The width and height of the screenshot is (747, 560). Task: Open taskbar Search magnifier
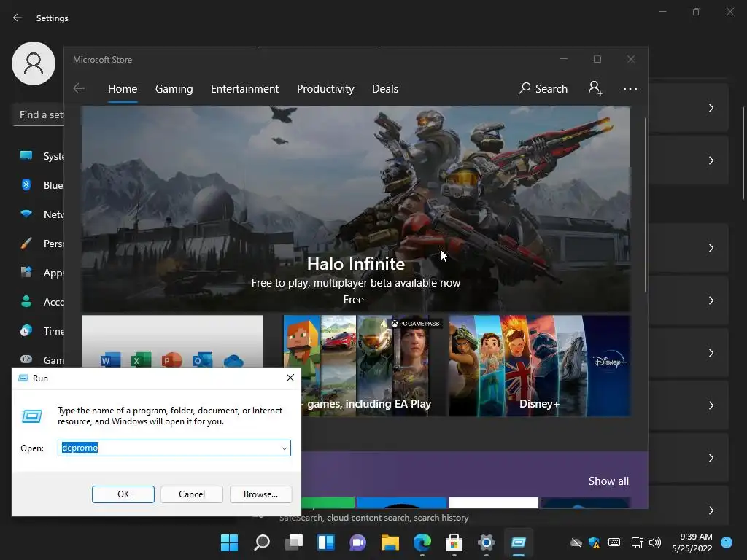click(262, 542)
